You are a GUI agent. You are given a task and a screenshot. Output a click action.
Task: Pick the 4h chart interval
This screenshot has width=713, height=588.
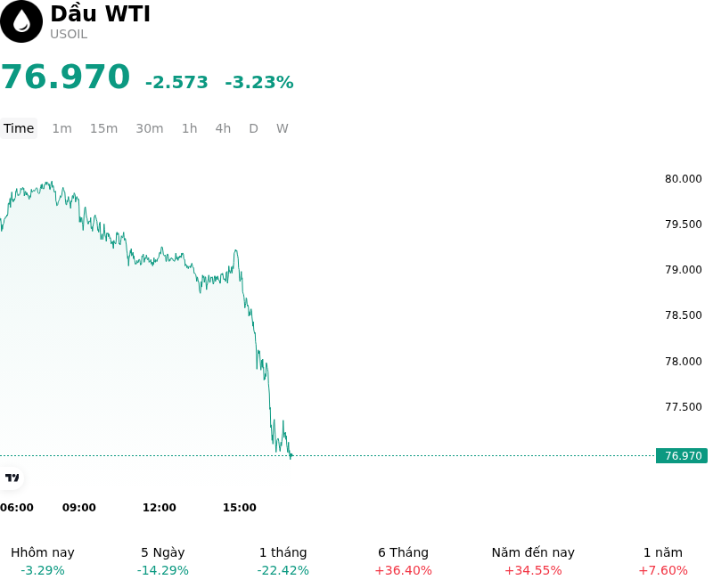click(223, 128)
